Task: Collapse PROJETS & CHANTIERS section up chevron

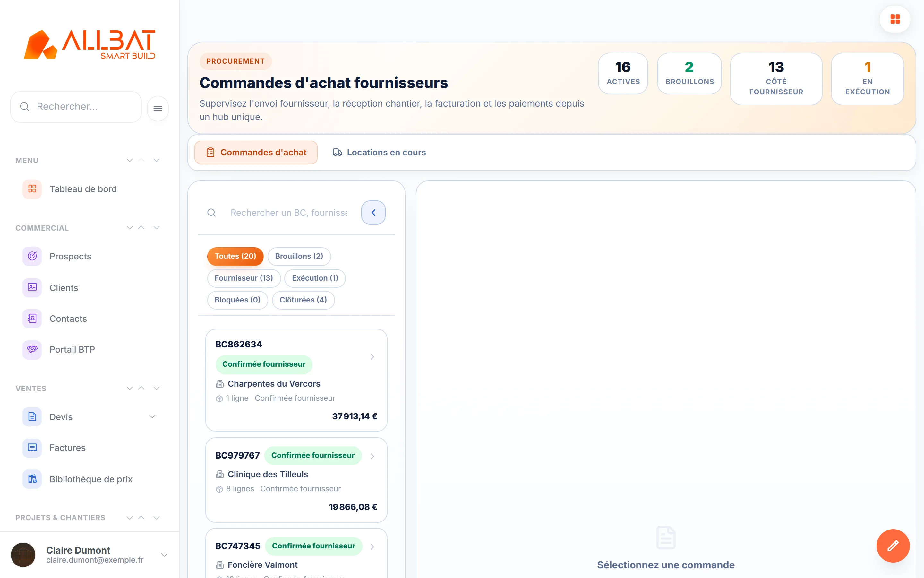Action: [x=141, y=518]
